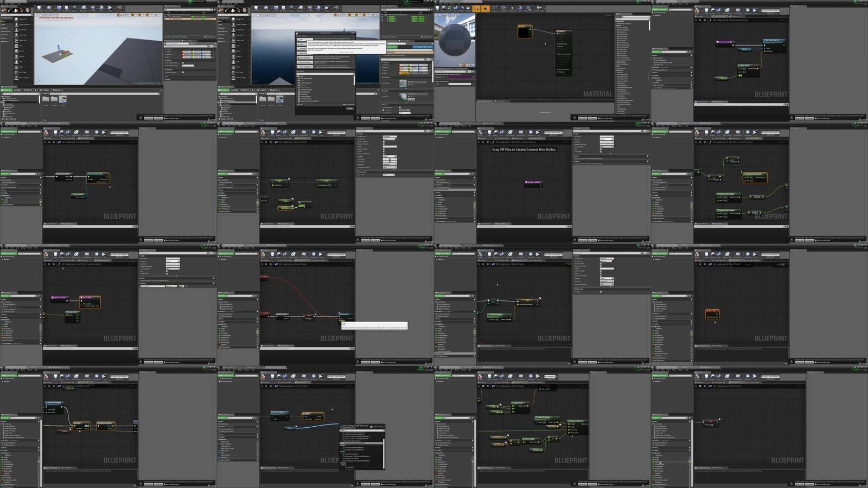Click the Character button in the Pick Parent Class dialog
The height and width of the screenshot is (488, 868).
(305, 48)
